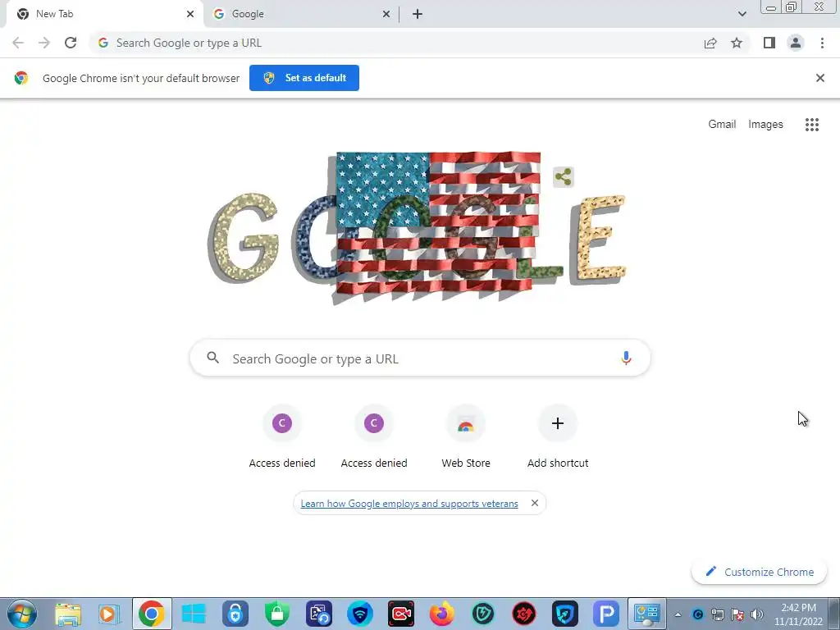The height and width of the screenshot is (630, 840).
Task: Show hidden system tray icons
Action: tap(678, 614)
